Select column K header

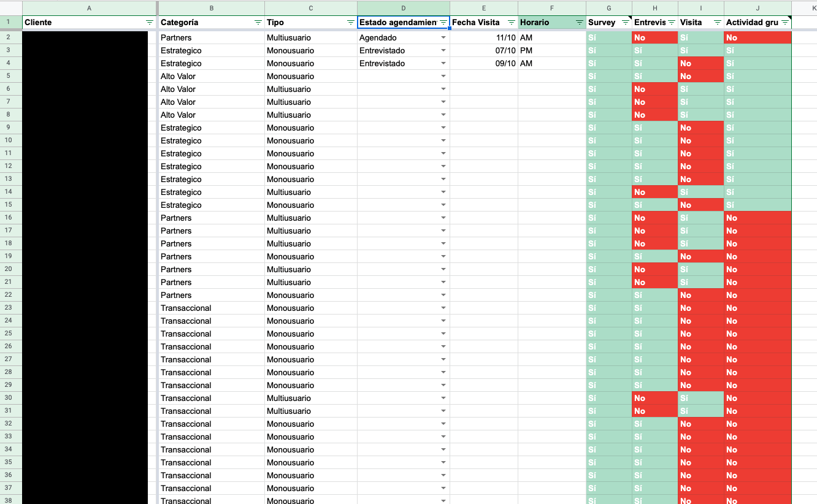tap(804, 8)
